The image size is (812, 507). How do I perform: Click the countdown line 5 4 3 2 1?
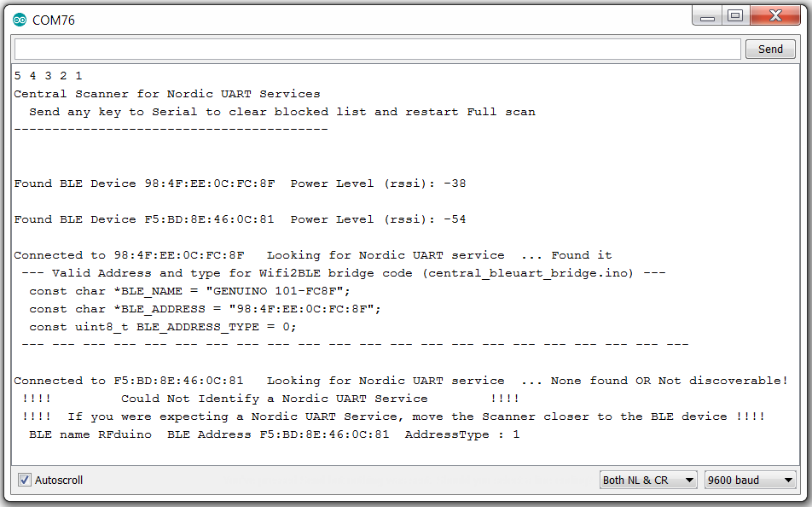pyautogui.click(x=48, y=76)
